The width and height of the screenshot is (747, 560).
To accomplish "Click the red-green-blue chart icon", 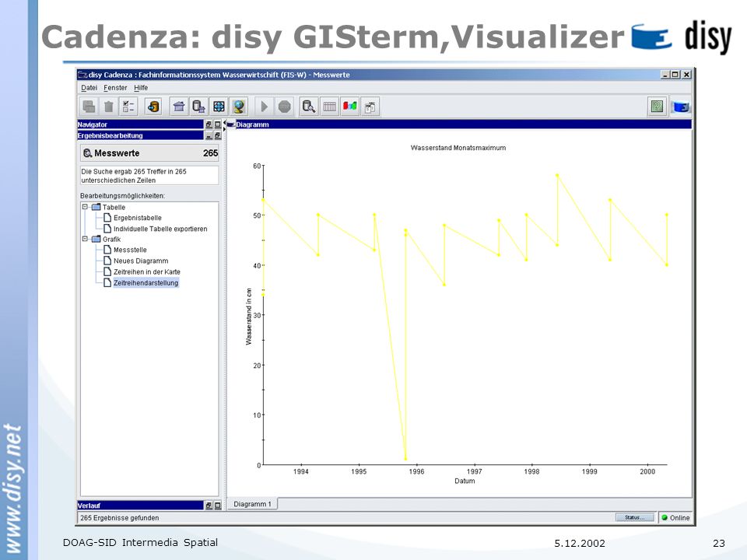I will point(349,107).
